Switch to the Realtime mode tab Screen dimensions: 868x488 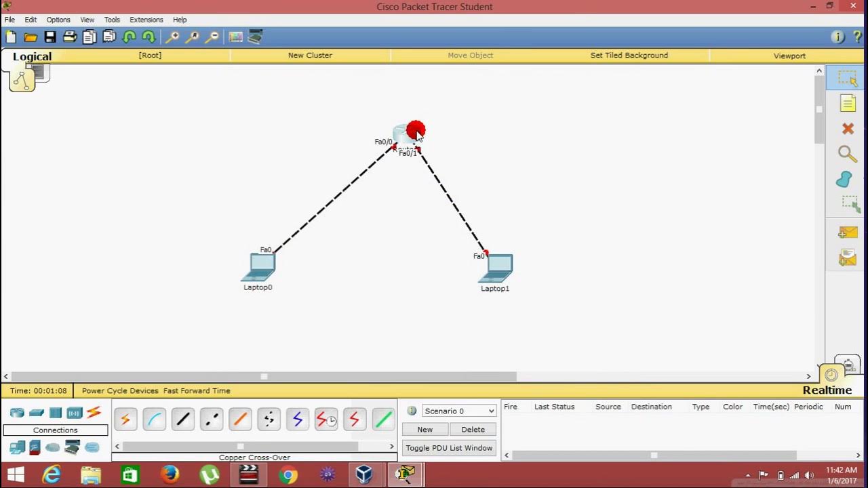[827, 390]
